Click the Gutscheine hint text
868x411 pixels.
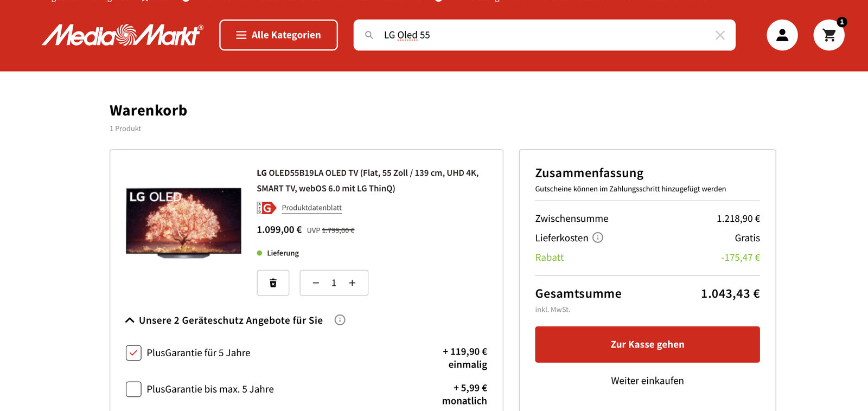[x=630, y=189]
